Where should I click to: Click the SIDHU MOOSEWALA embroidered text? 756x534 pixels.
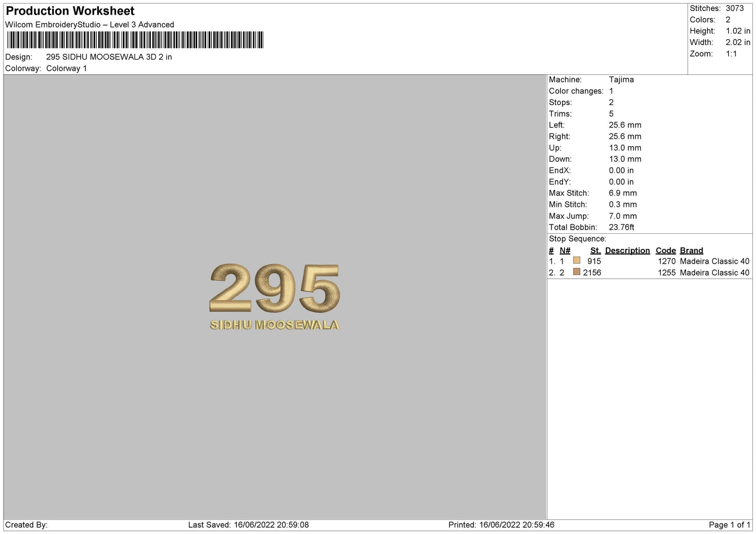click(275, 325)
